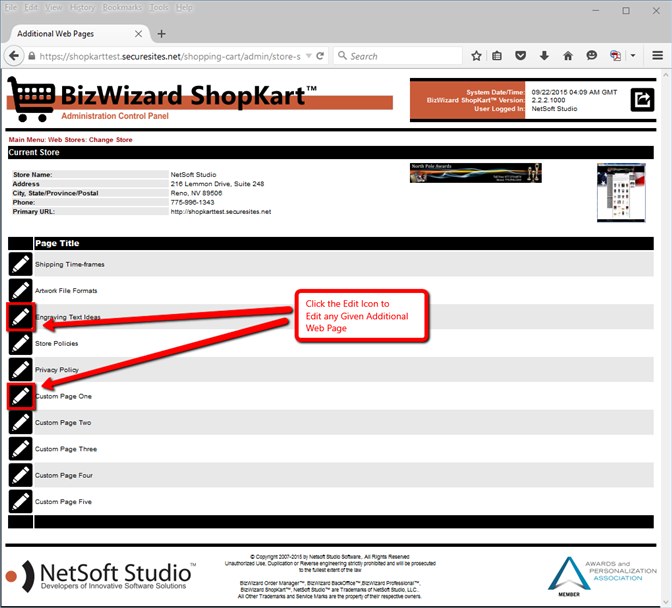Click the BizWizard ShopKart cart logo
The image size is (672, 608).
[31, 99]
